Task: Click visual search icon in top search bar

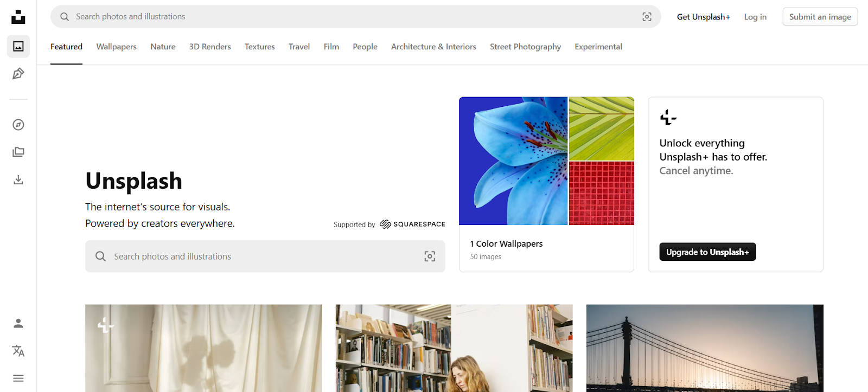Action: (647, 17)
